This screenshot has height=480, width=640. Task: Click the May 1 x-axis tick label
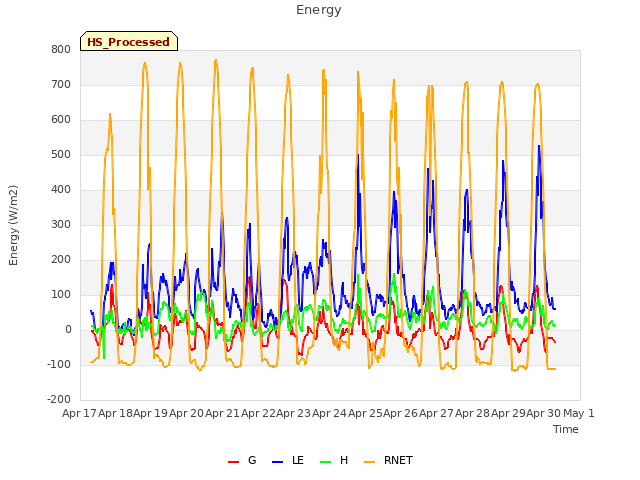click(579, 413)
